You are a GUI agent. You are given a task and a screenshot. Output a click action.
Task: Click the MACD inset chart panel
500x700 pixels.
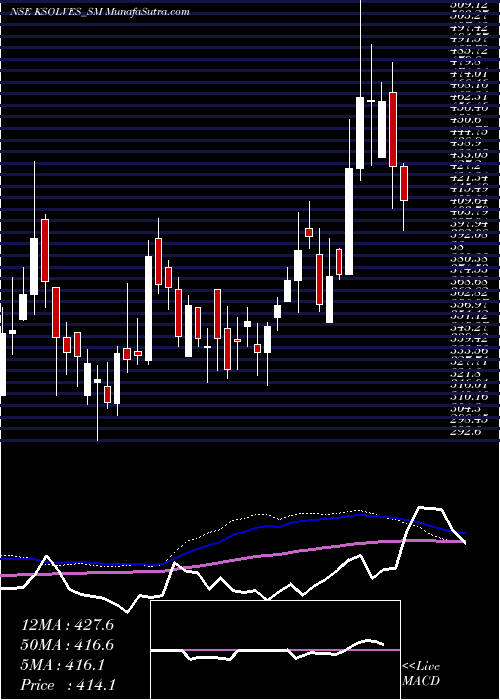point(275,650)
